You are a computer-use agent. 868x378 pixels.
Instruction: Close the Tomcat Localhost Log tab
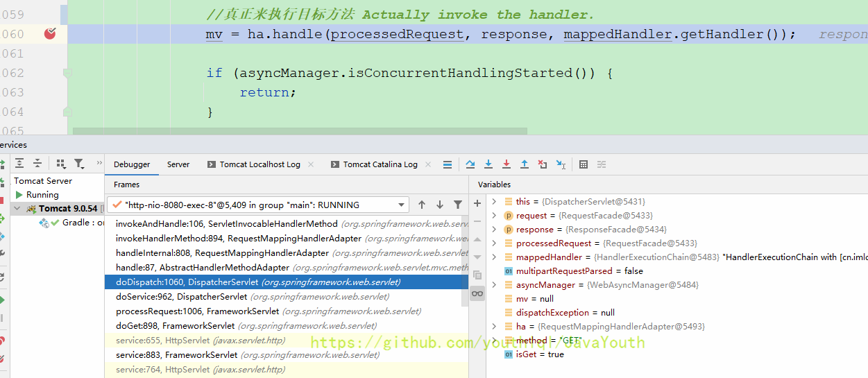pos(311,164)
